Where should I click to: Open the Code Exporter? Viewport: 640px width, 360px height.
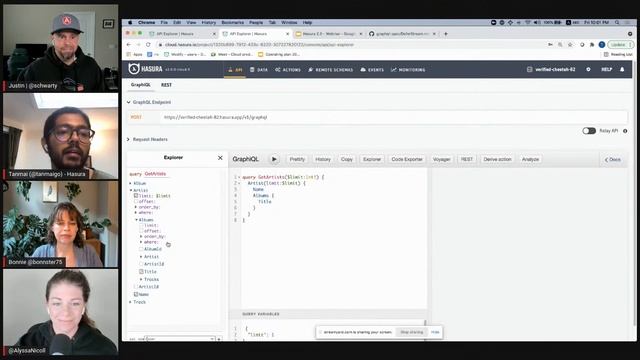click(407, 159)
